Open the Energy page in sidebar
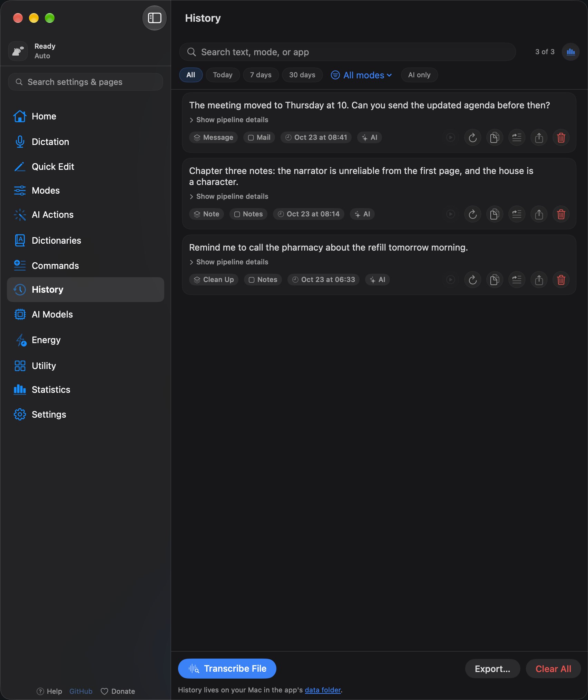The height and width of the screenshot is (700, 588). 86,340
